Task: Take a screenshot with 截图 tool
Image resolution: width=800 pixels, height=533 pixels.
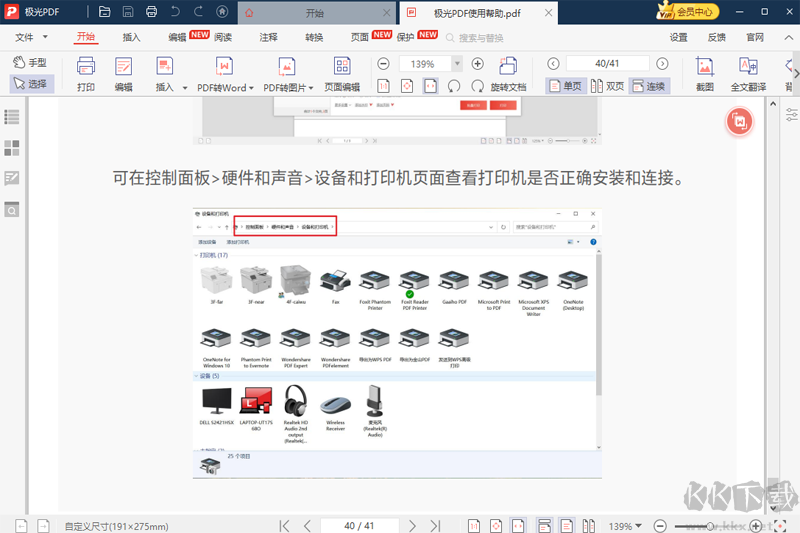Action: 705,74
